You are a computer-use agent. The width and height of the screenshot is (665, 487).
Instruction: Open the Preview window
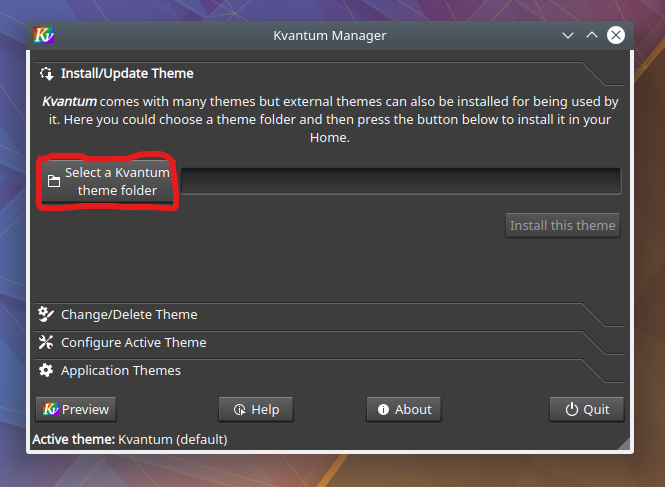click(76, 409)
